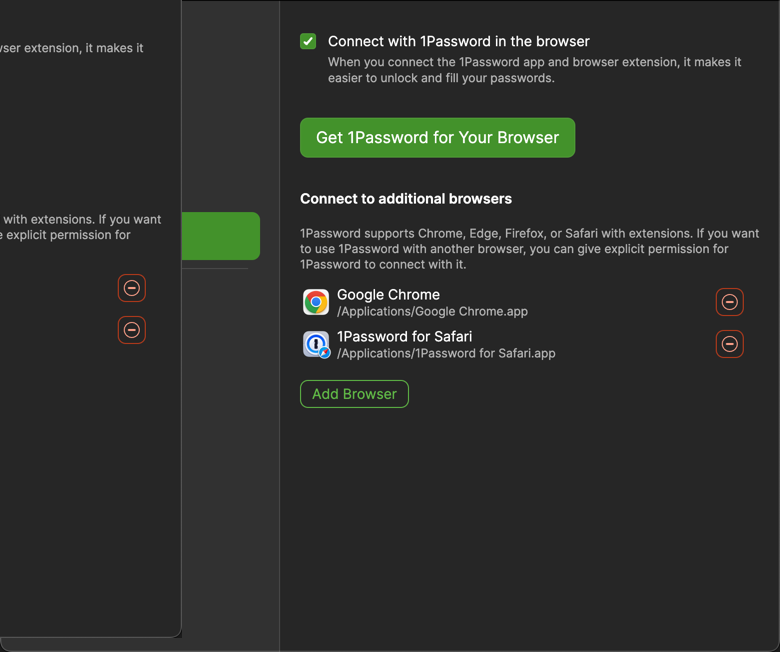Click lower minus icon in left background window
The image size is (780, 652).
pos(132,330)
